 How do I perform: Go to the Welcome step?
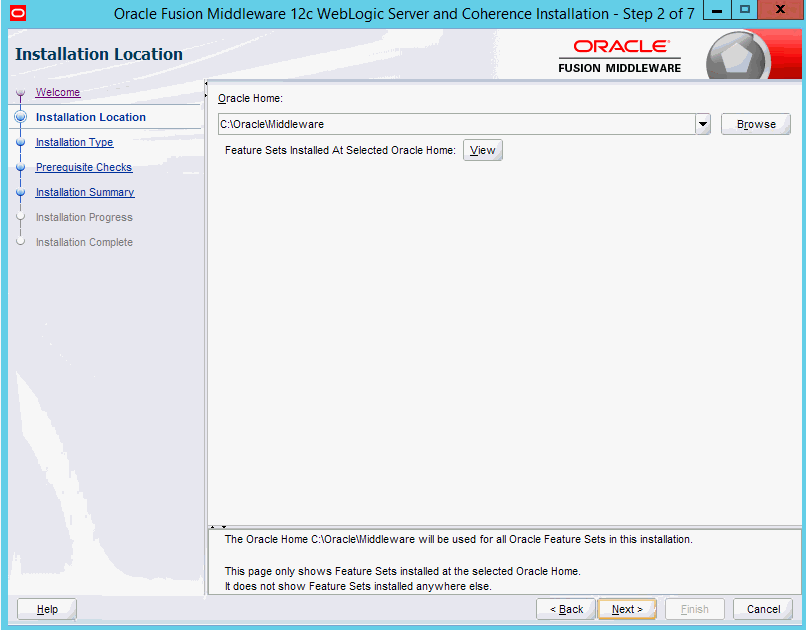click(58, 92)
